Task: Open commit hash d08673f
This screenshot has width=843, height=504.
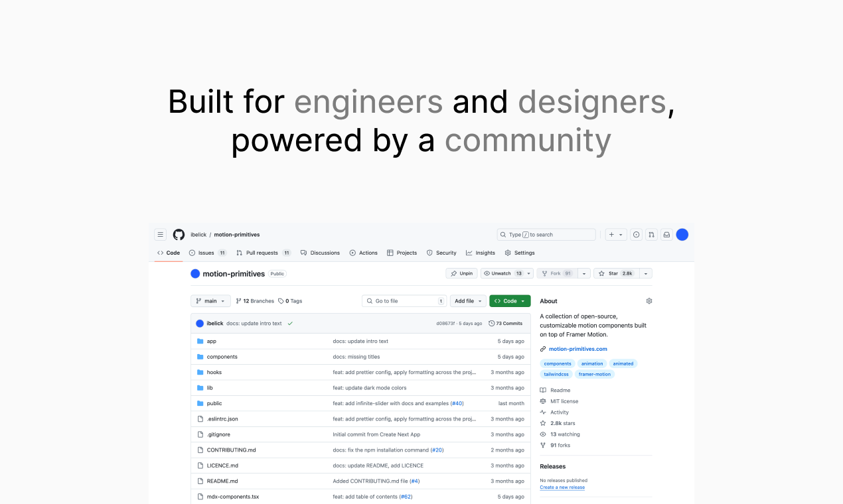Action: click(445, 324)
